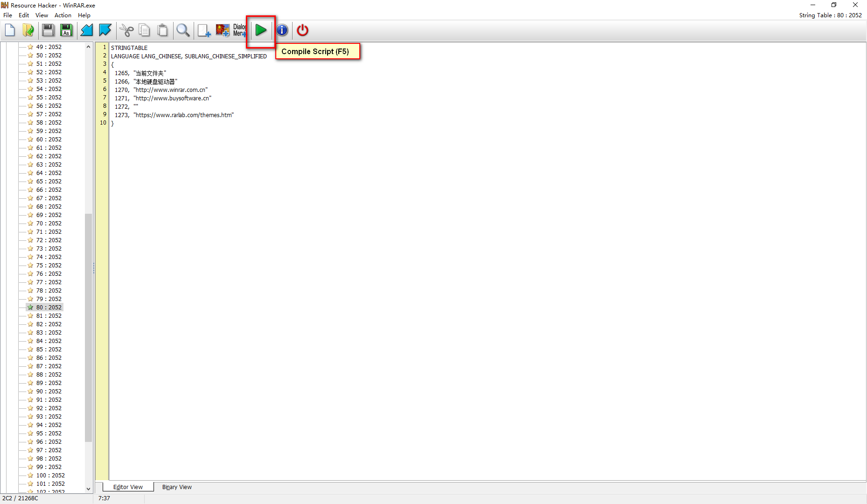The height and width of the screenshot is (504, 867).
Task: Click the empty string line 1272
Action: tap(126, 107)
